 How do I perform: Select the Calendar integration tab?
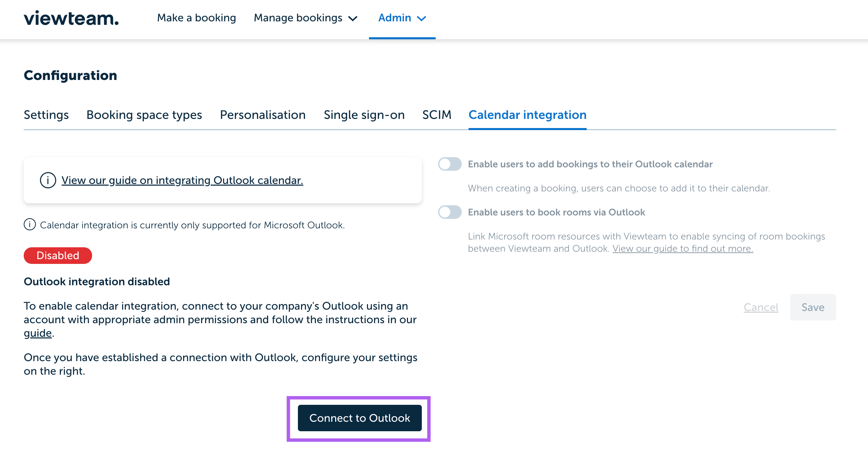(527, 115)
